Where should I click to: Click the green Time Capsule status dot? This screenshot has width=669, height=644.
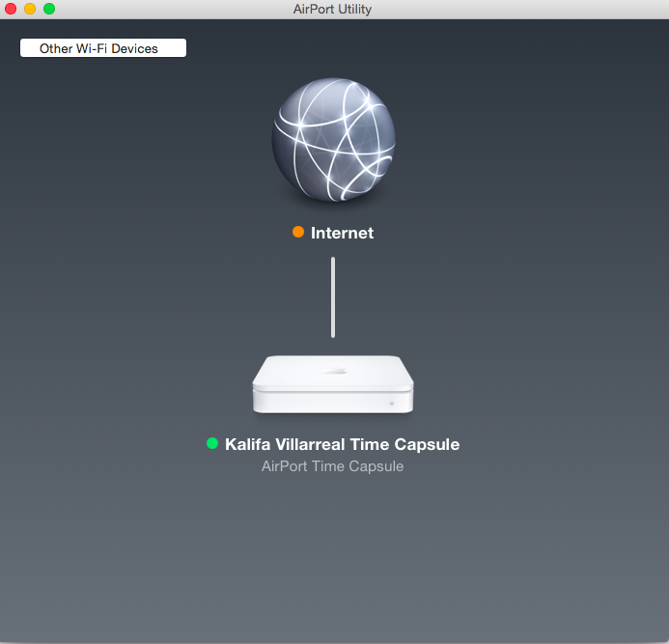point(212,443)
